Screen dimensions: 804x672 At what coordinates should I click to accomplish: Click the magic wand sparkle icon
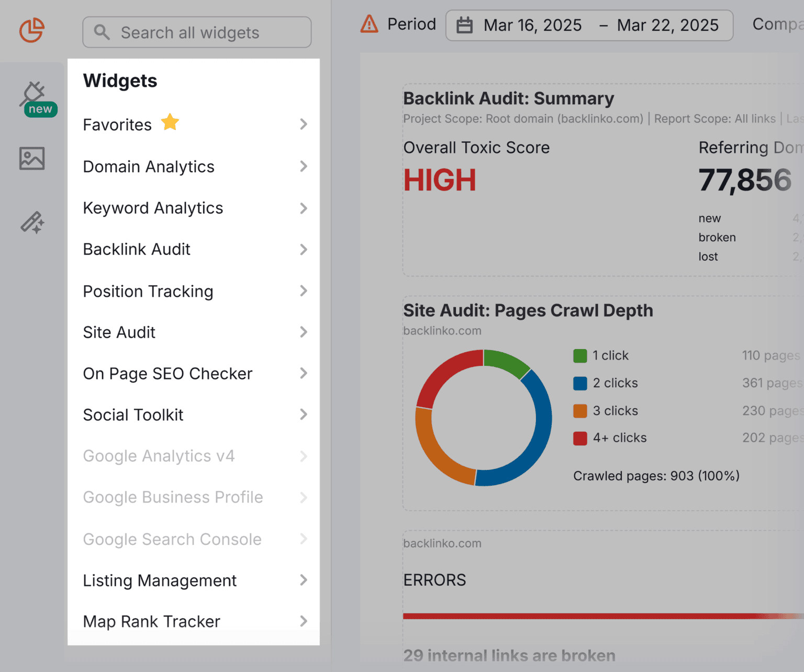(32, 222)
